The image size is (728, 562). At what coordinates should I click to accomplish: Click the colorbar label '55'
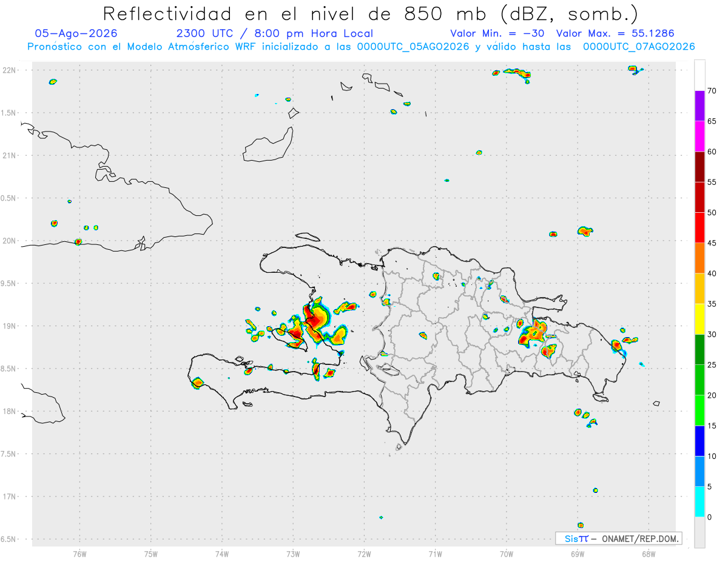[x=712, y=182]
